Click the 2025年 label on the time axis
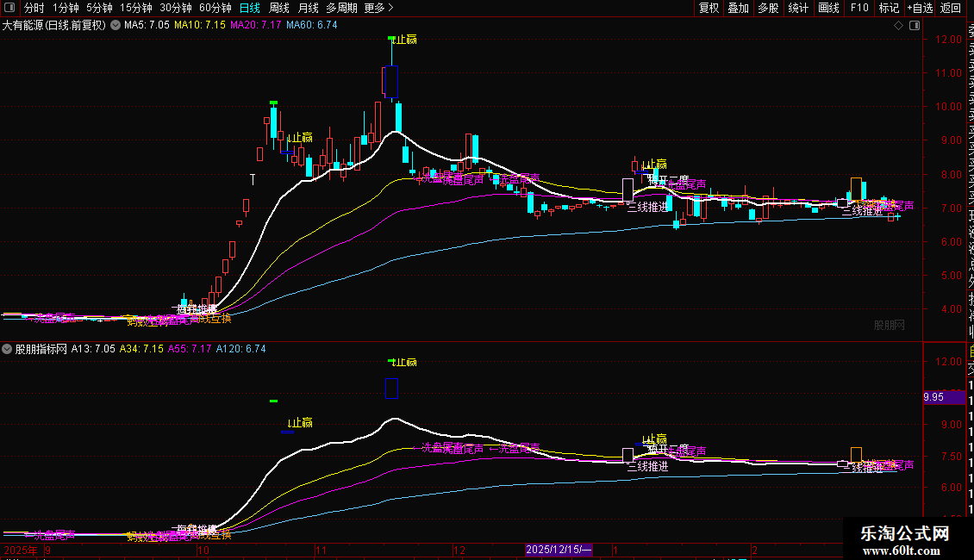This screenshot has width=974, height=560. 21,550
